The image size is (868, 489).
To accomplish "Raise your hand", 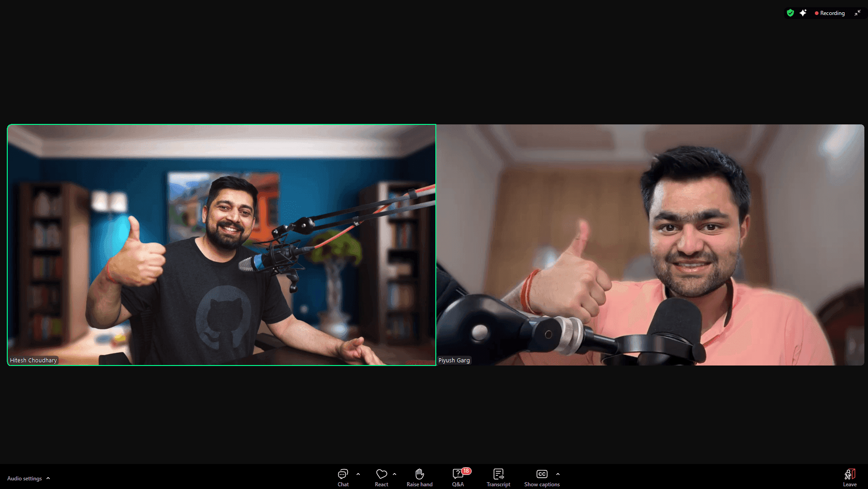I will (x=419, y=477).
